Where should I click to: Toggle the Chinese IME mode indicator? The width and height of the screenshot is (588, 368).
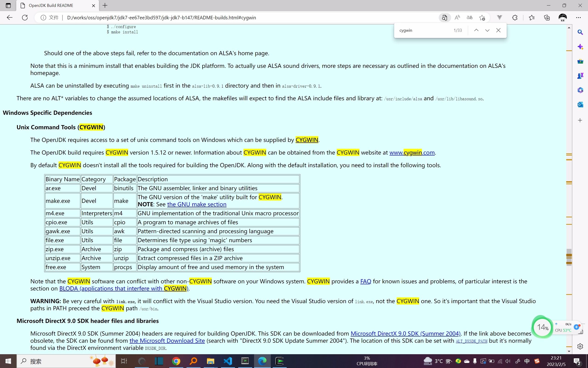tap(526, 361)
